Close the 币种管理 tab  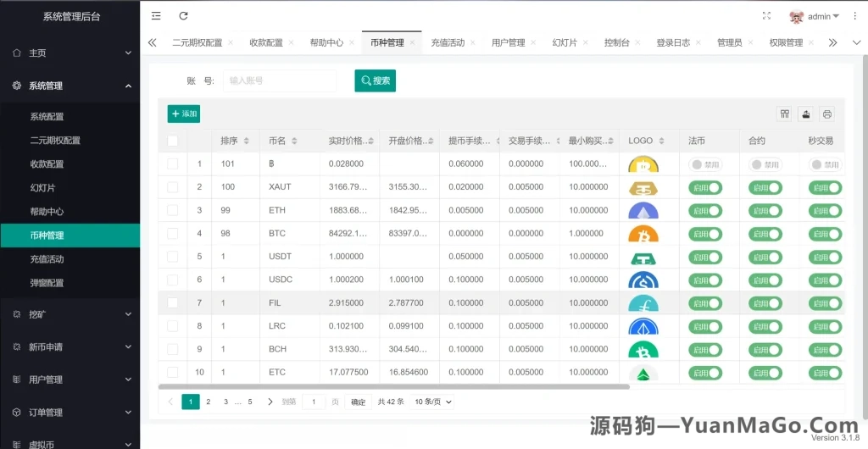[412, 42]
